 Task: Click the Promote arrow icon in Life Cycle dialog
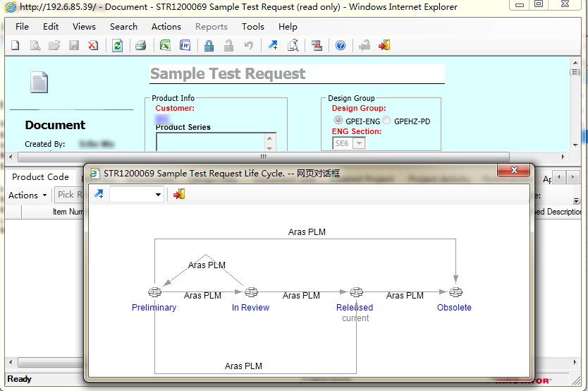coord(99,194)
